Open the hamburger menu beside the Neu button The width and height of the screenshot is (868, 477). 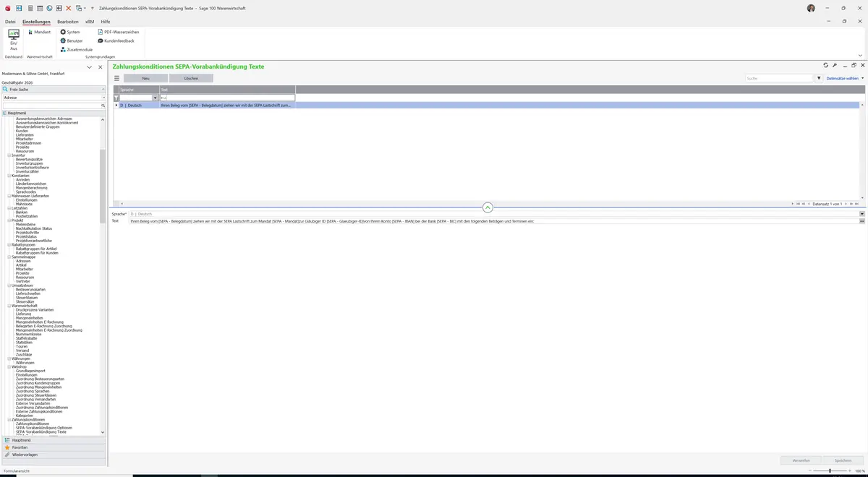click(116, 78)
